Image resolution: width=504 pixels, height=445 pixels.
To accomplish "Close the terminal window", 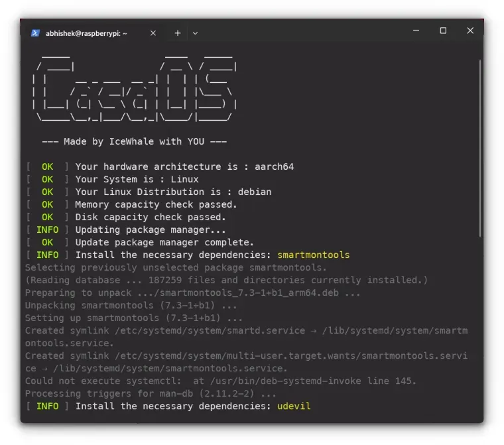I will tap(470, 31).
